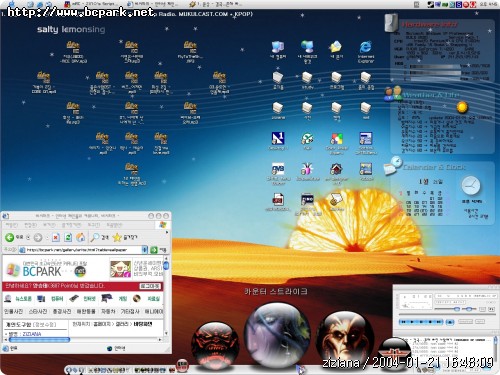The image size is (500, 375).
Task: Open the 즐겨찾기 menu in browser
Action: coord(71,225)
